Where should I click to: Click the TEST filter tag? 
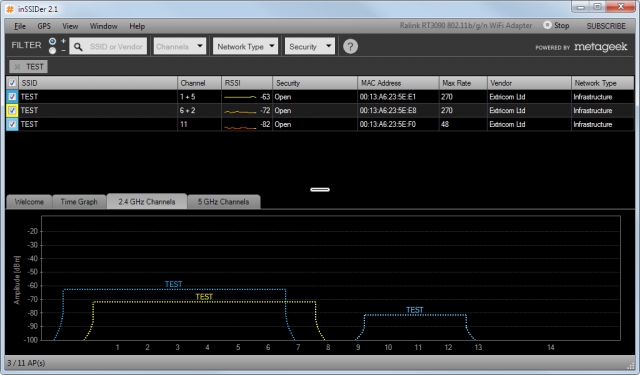(29, 67)
